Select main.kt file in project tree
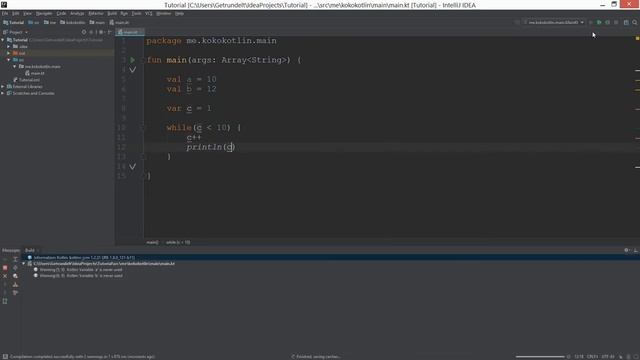Viewport: 640px width, 360px height. pyautogui.click(x=35, y=73)
